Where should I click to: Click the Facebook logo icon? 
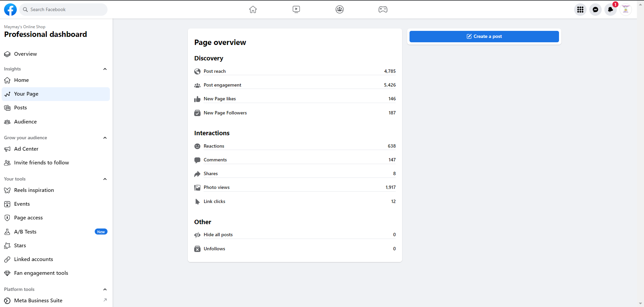tap(10, 9)
